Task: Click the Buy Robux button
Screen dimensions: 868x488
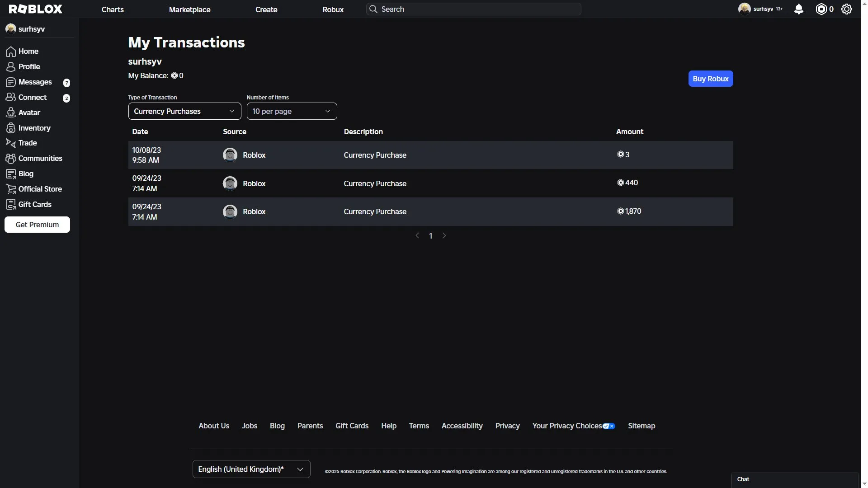Action: click(x=710, y=79)
